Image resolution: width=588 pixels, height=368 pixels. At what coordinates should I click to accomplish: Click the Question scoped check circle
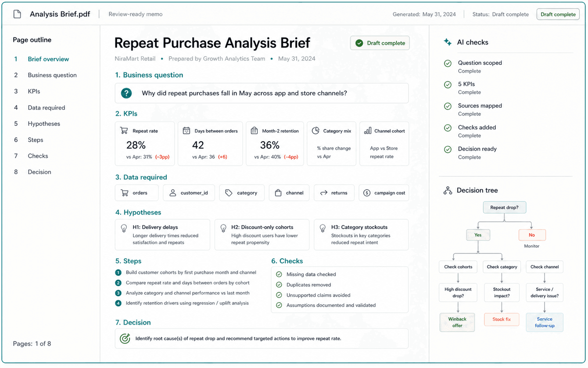(x=448, y=63)
